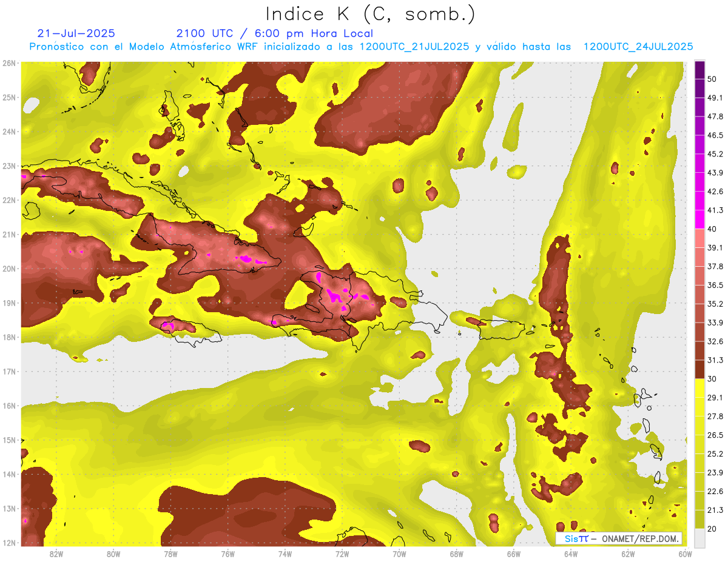Click the color scale value "50"
The image size is (728, 562).
pyautogui.click(x=712, y=79)
